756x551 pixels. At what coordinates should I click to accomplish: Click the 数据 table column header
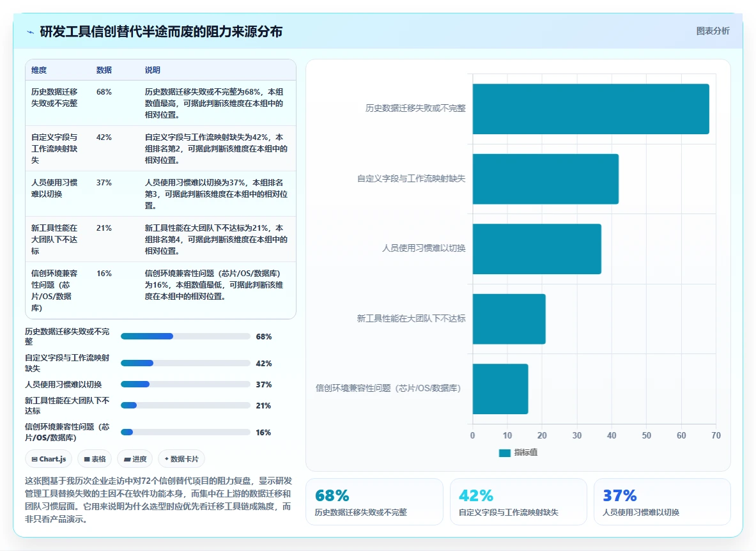pos(104,70)
